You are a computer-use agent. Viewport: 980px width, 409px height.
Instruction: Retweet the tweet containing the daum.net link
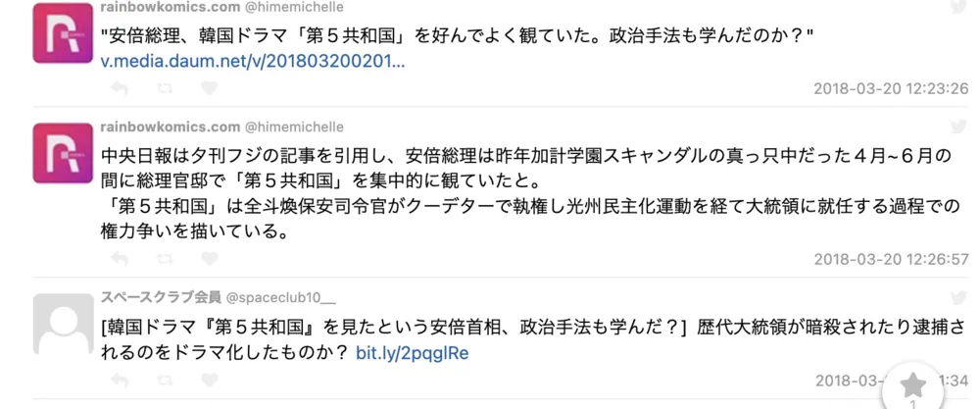point(165,88)
